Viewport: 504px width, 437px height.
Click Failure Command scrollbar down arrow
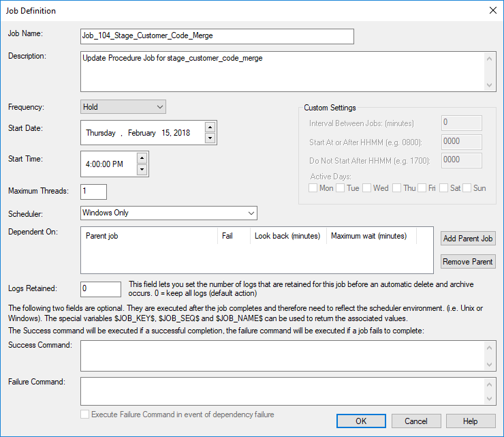489,399
